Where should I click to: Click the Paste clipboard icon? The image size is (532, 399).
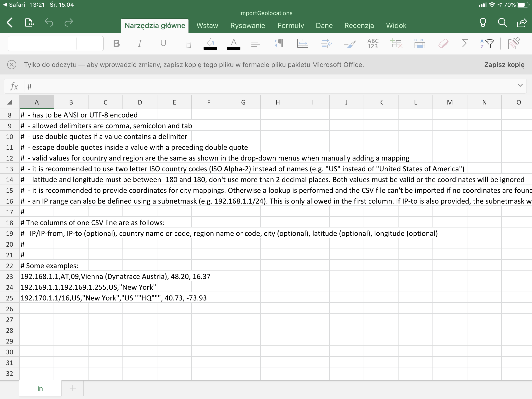pos(514,44)
